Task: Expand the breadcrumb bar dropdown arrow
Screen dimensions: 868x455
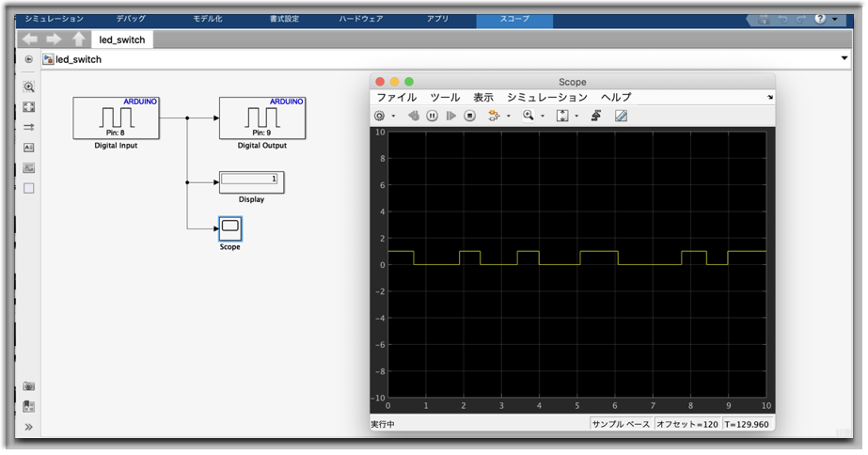Action: click(x=844, y=58)
